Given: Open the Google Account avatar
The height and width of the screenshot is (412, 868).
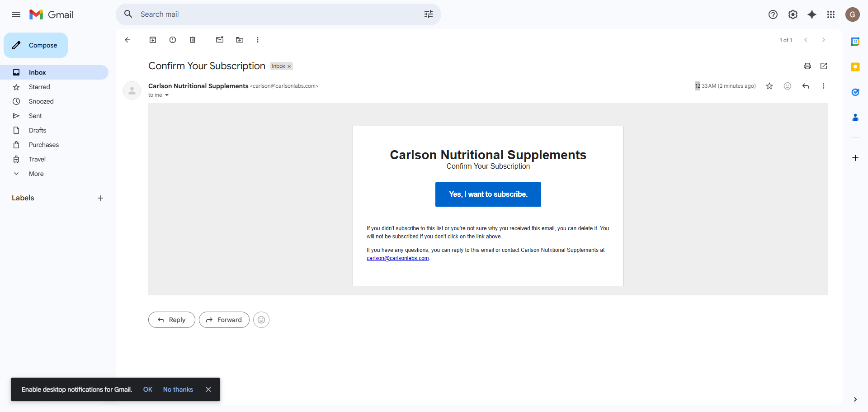Looking at the screenshot, I should point(853,14).
